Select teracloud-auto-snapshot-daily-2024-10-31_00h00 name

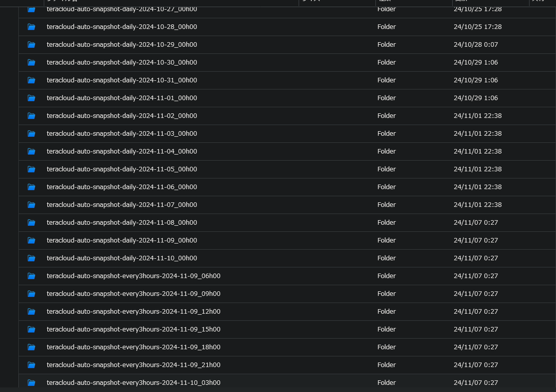pyautogui.click(x=122, y=80)
